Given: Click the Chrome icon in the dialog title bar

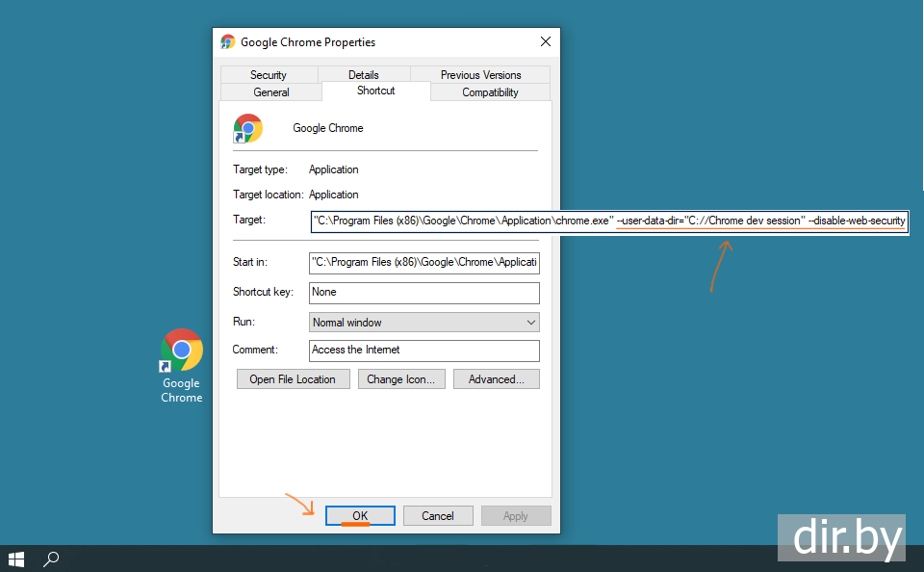Looking at the screenshot, I should tap(227, 41).
